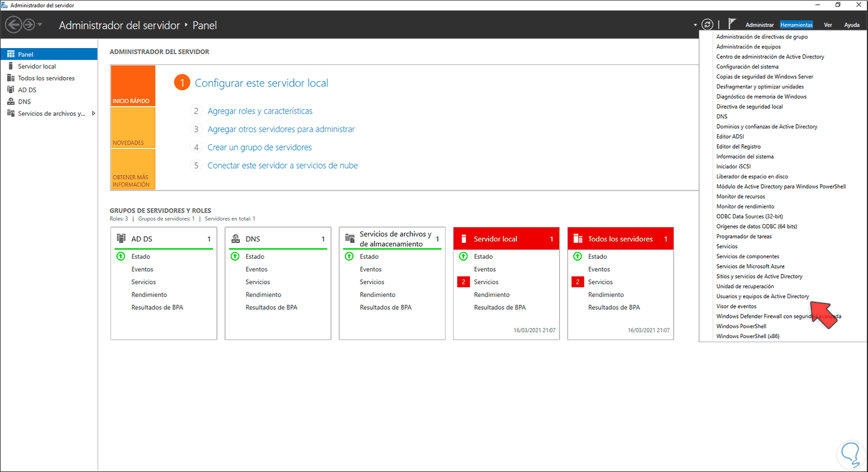
Task: Select the NOVEDADES orange tile
Action: click(133, 128)
